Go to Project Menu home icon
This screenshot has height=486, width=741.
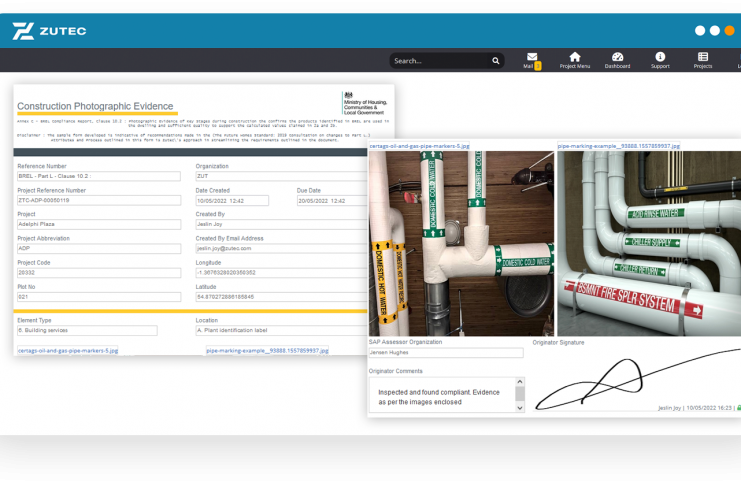click(574, 57)
